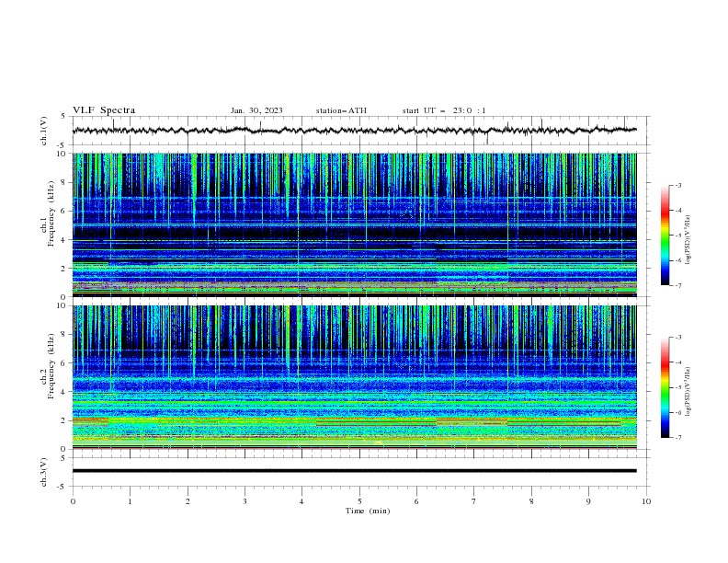
Task: Pick the color bar beside ch.1 spectrogram
Action: pyautogui.click(x=665, y=236)
